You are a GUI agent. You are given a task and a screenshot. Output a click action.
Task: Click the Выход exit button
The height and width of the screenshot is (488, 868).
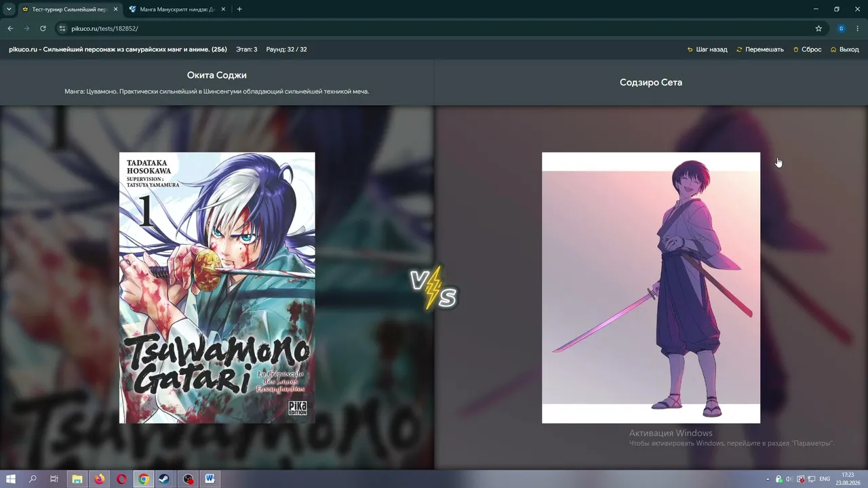pyautogui.click(x=844, y=49)
